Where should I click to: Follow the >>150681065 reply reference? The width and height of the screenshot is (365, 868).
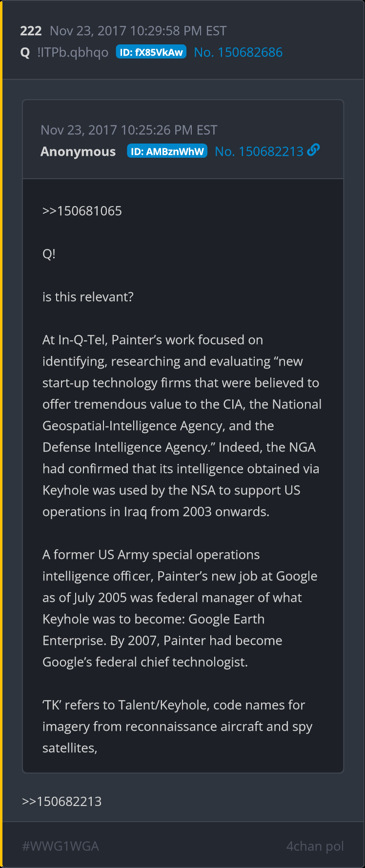pyautogui.click(x=82, y=211)
